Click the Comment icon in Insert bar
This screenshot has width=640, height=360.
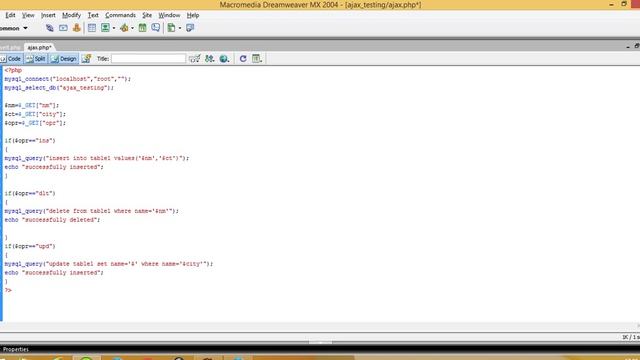pos(156,28)
